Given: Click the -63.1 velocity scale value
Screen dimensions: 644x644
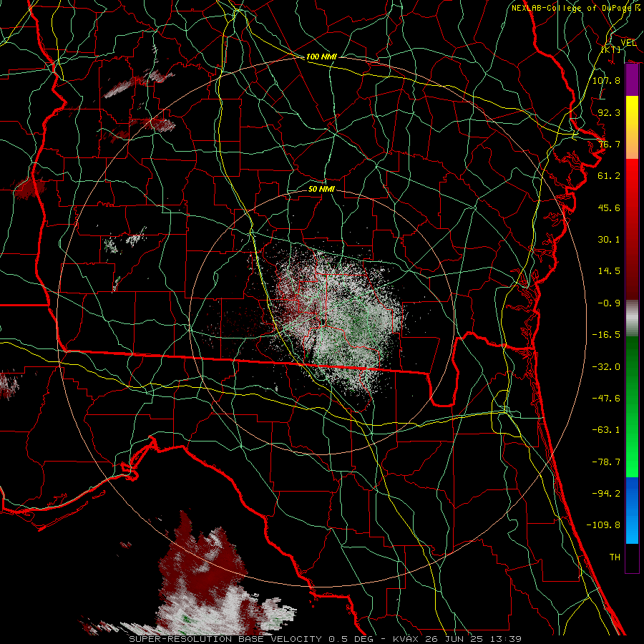Looking at the screenshot, I should (x=606, y=430).
